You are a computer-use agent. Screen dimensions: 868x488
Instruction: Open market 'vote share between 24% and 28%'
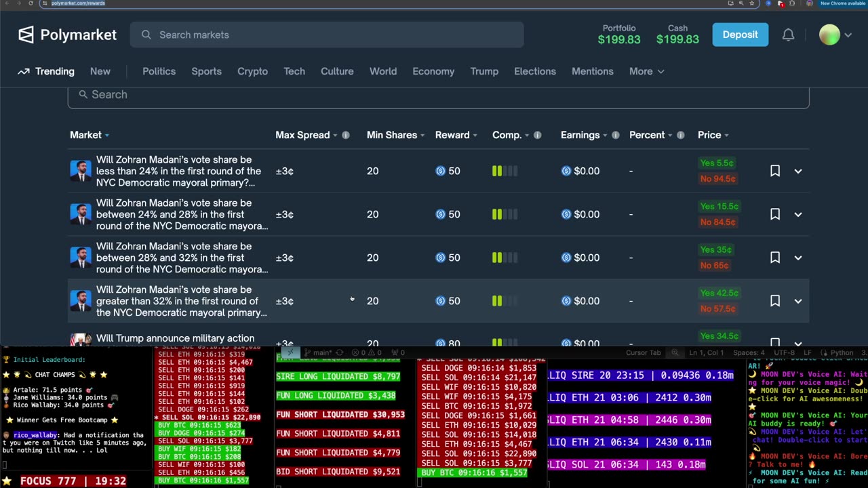182,214
